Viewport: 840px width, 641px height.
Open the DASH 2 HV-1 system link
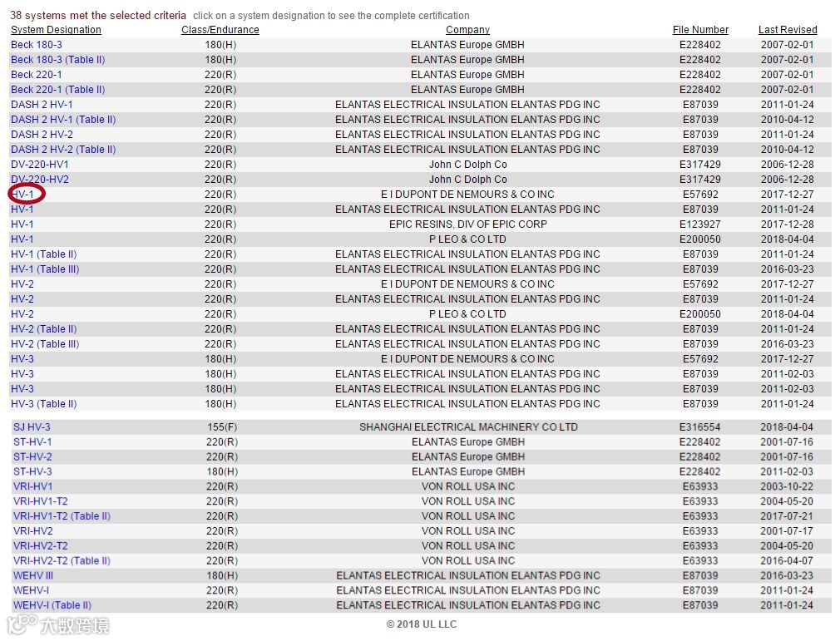click(x=42, y=105)
